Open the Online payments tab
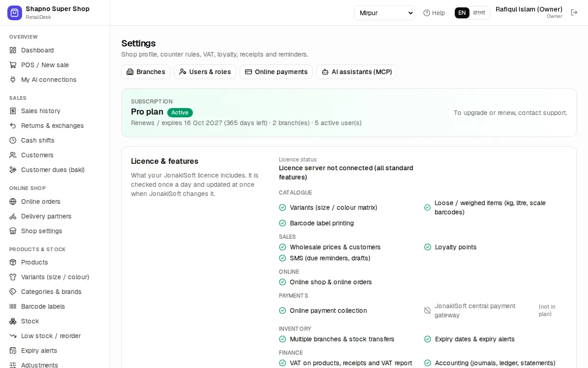This screenshot has height=368, width=588. [x=276, y=72]
